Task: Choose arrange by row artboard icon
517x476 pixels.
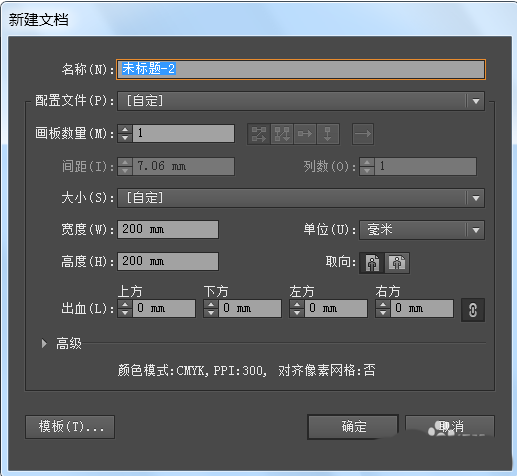Action: click(x=305, y=134)
